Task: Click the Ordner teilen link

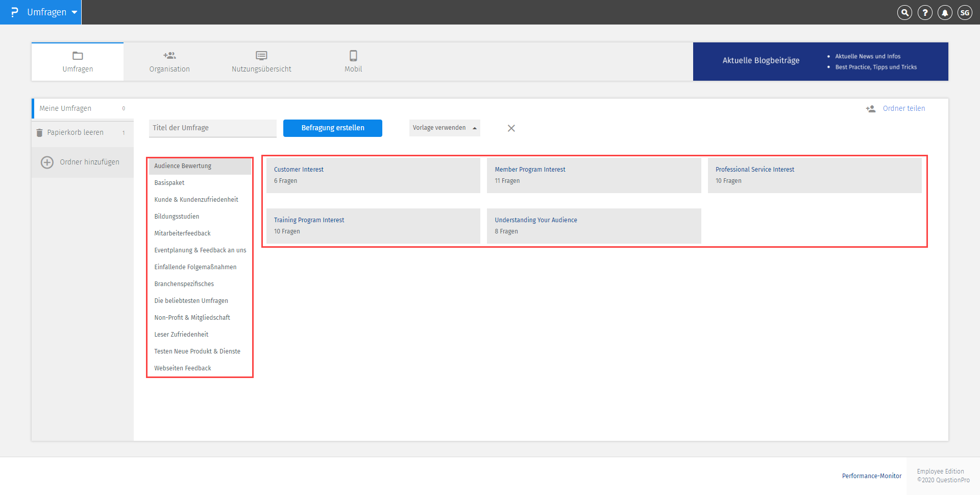Action: 904,108
